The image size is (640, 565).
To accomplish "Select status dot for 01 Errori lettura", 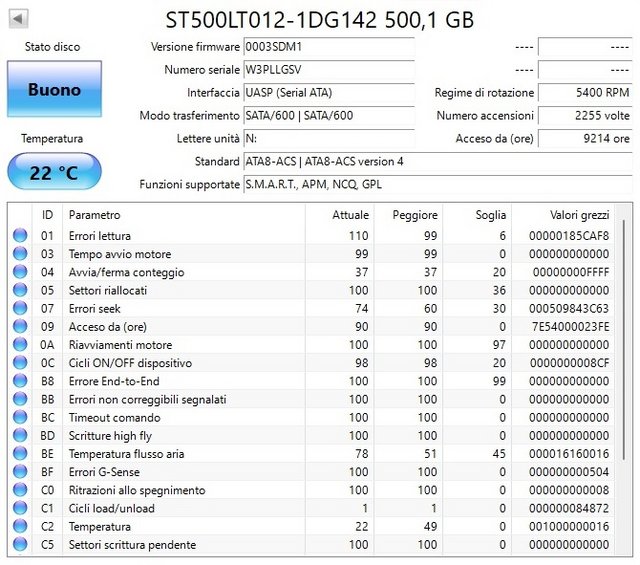I will (20, 235).
